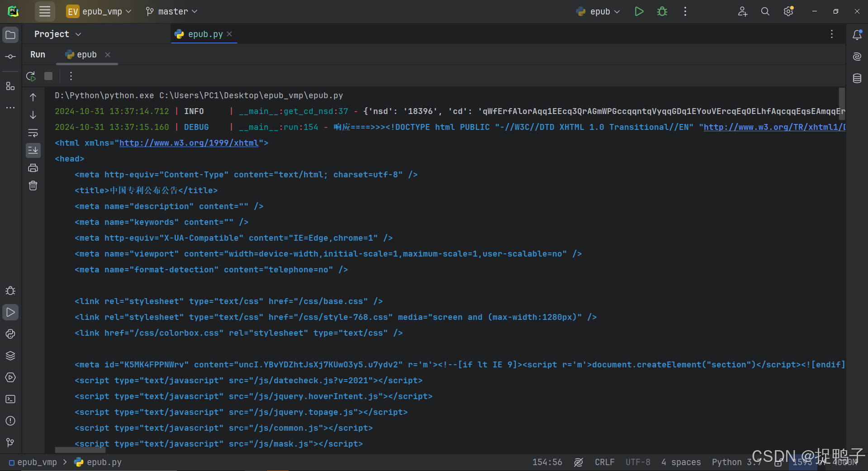The width and height of the screenshot is (868, 471).
Task: Stop the running process
Action: [x=48, y=76]
